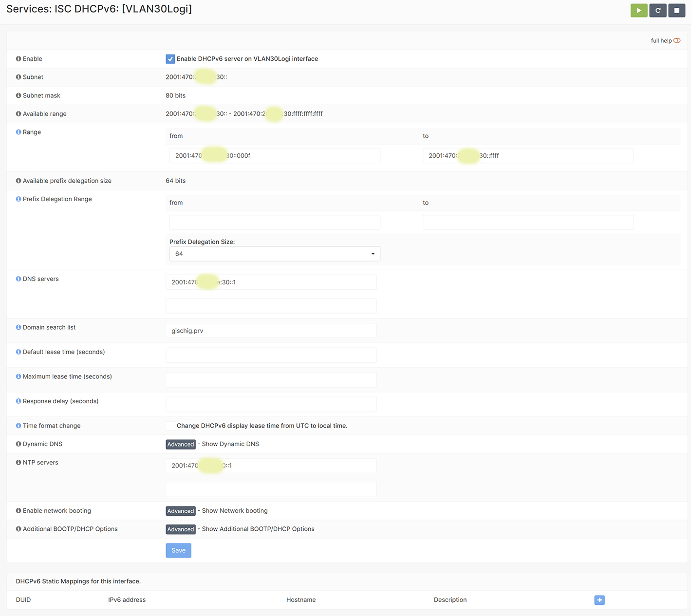Show info icon for Additional BOOTP/DHCP Options
This screenshot has height=616, width=691.
pos(19,529)
